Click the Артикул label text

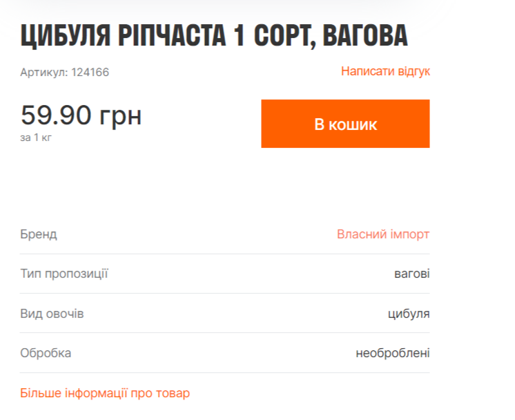tap(43, 72)
